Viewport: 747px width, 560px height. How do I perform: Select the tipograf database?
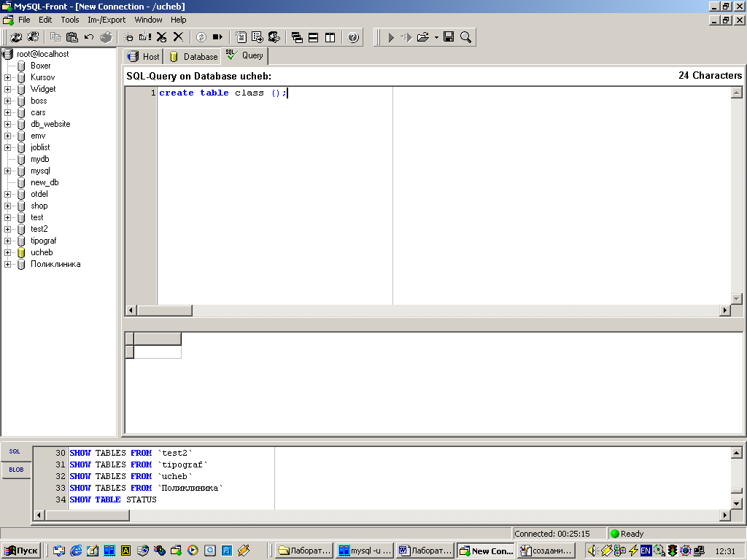tap(43, 241)
